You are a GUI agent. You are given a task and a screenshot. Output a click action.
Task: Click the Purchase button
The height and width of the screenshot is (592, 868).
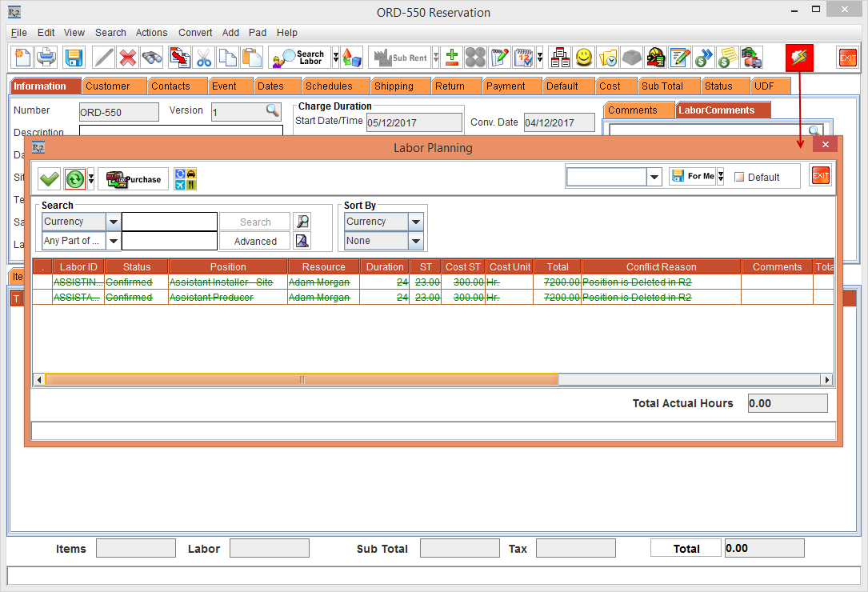pos(133,179)
